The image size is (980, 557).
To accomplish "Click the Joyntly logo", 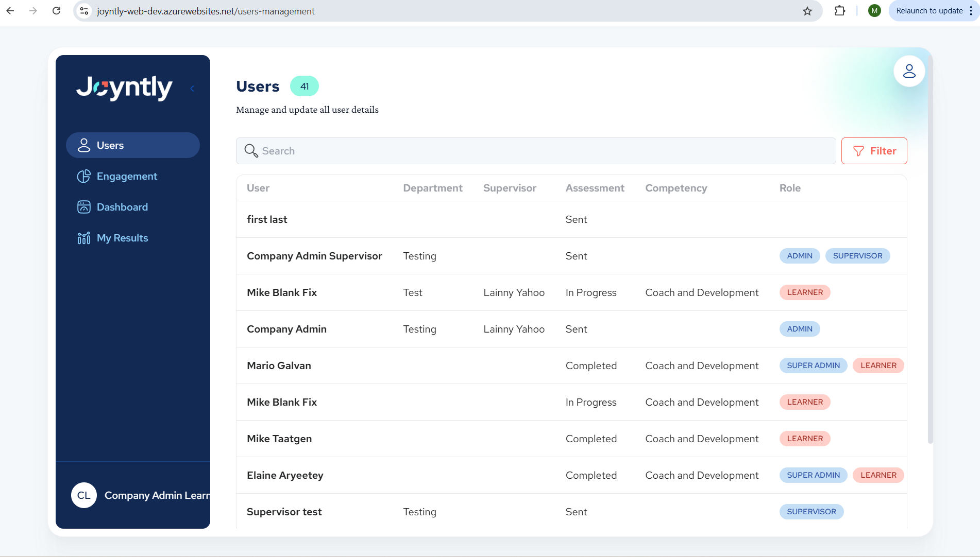I will tap(124, 88).
